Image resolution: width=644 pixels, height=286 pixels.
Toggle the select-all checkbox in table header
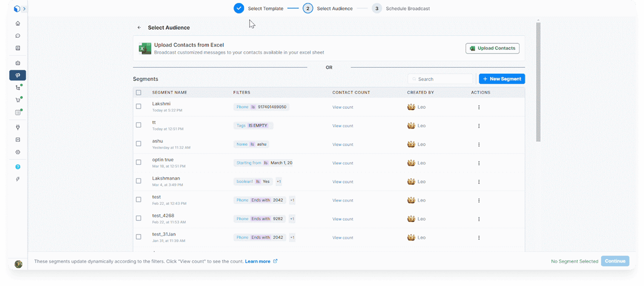coord(139,93)
